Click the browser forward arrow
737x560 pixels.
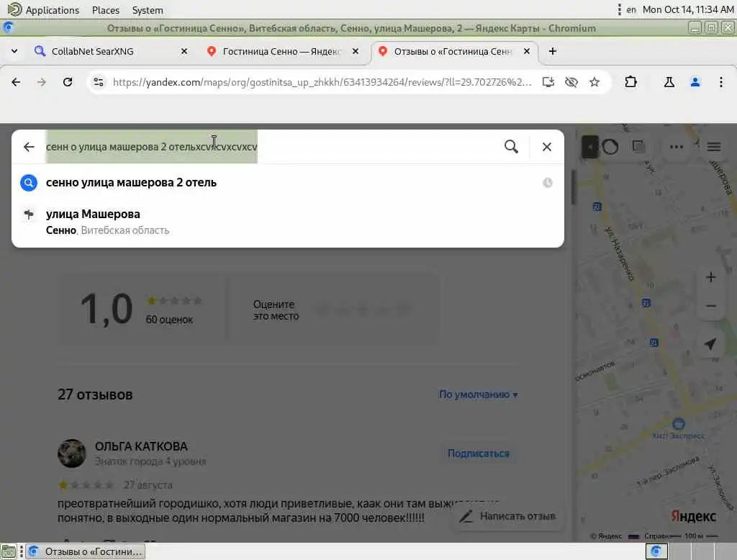(x=42, y=82)
